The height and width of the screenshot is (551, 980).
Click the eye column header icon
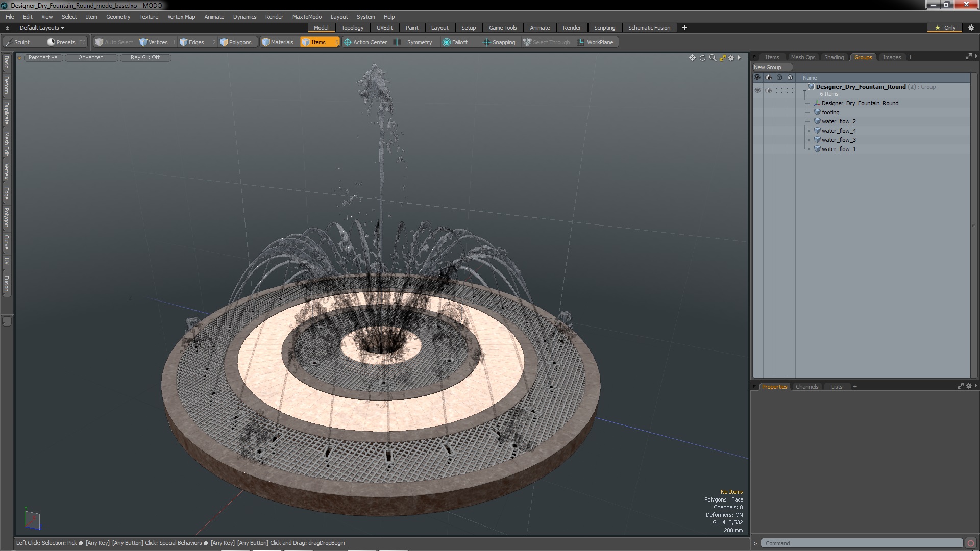(757, 78)
